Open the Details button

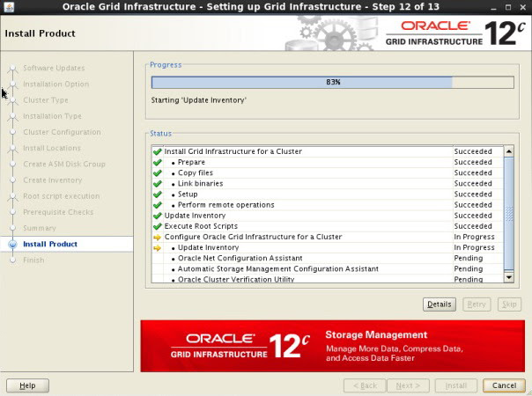point(439,304)
